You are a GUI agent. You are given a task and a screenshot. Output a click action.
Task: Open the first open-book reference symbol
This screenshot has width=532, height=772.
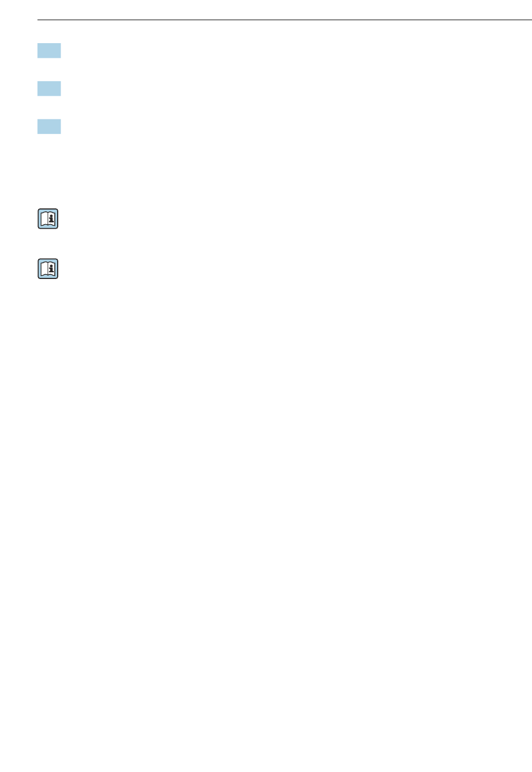coord(48,218)
